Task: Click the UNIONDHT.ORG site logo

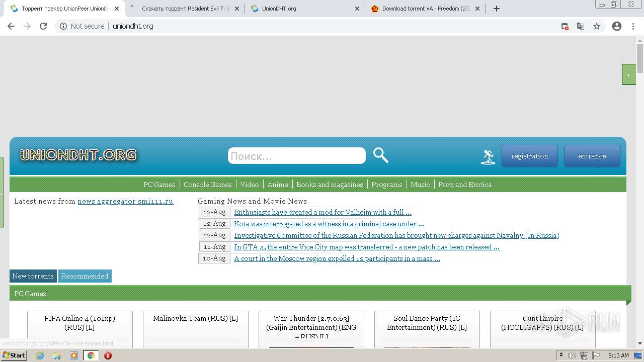Action: point(78,155)
